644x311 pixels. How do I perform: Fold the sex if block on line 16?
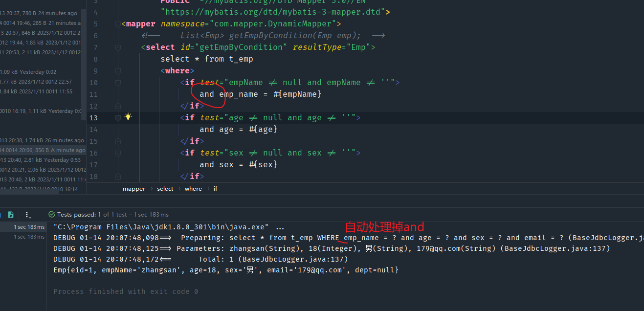pyautogui.click(x=118, y=153)
